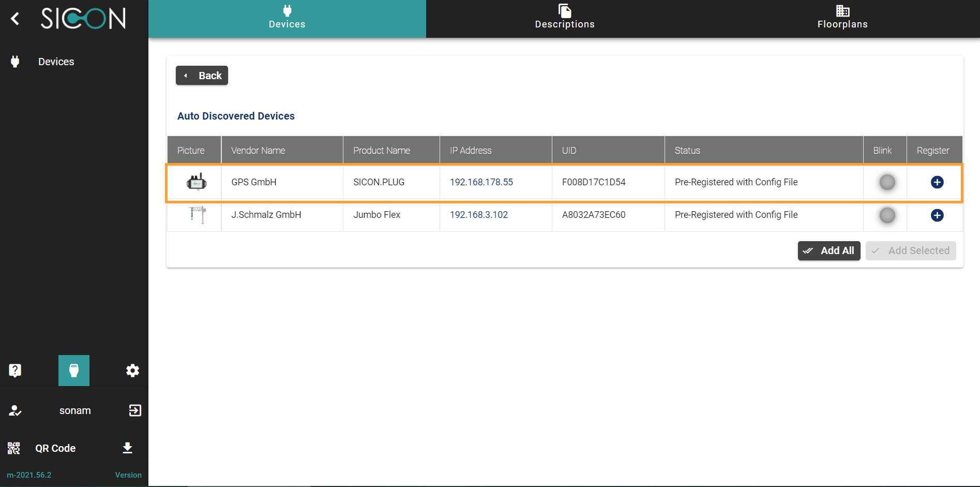Open IP address link 192.168.3.102
Screen dimensions: 980x487
point(478,215)
